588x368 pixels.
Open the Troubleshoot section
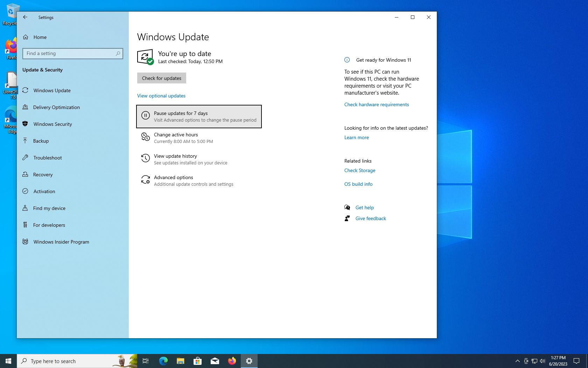point(48,158)
